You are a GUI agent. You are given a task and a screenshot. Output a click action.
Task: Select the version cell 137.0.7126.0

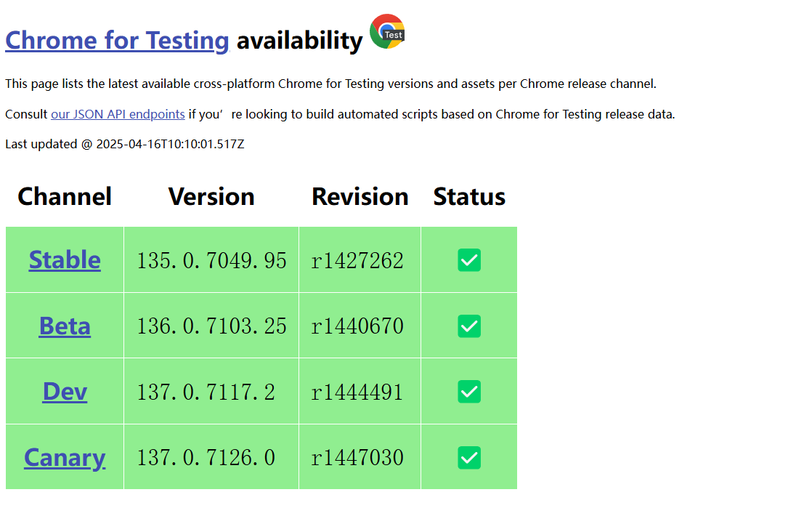click(211, 458)
